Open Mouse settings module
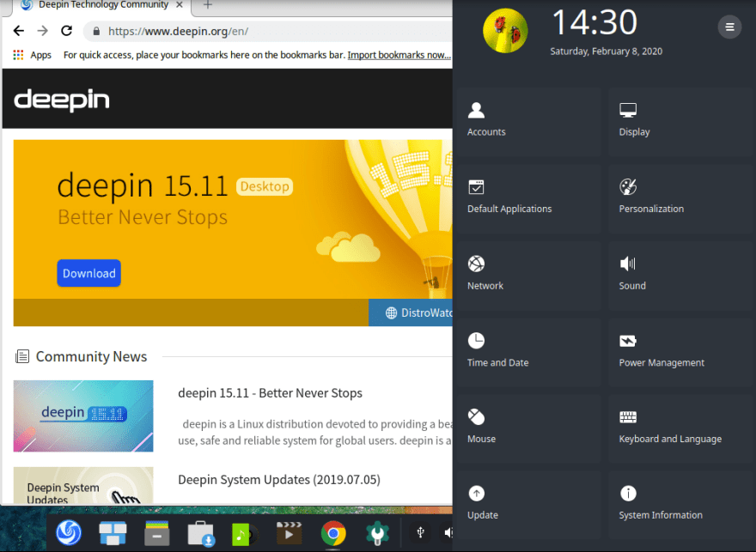 [528, 428]
